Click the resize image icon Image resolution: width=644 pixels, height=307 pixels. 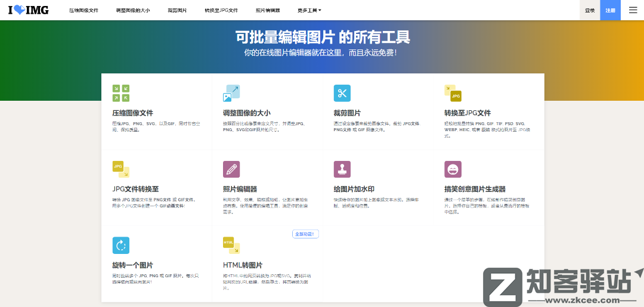231,93
